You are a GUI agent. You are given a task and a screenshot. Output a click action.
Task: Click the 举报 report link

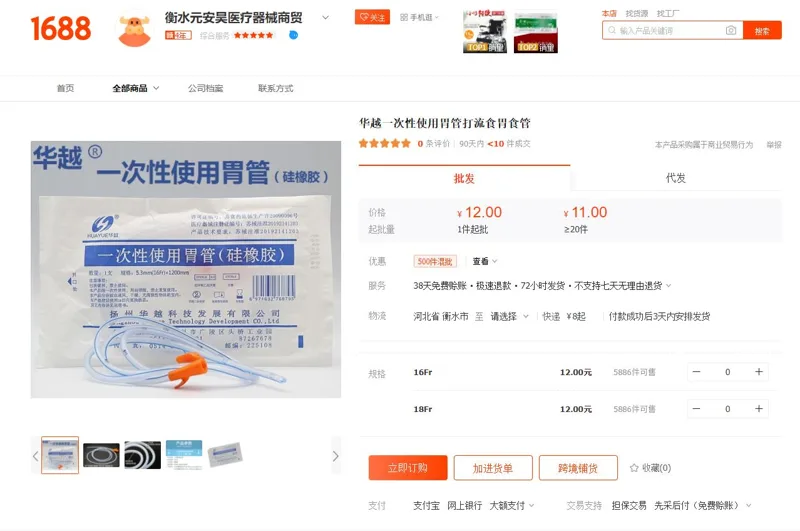pos(773,145)
